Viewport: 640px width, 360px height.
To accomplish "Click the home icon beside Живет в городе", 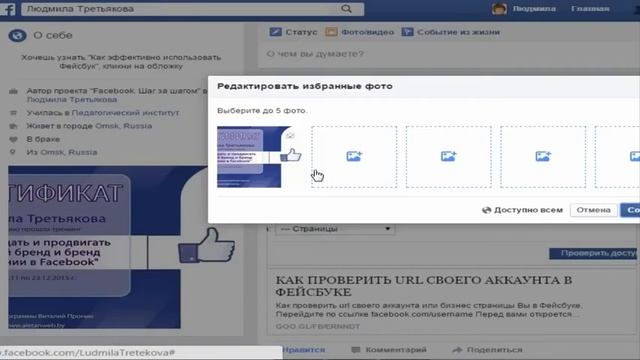I will (x=13, y=126).
